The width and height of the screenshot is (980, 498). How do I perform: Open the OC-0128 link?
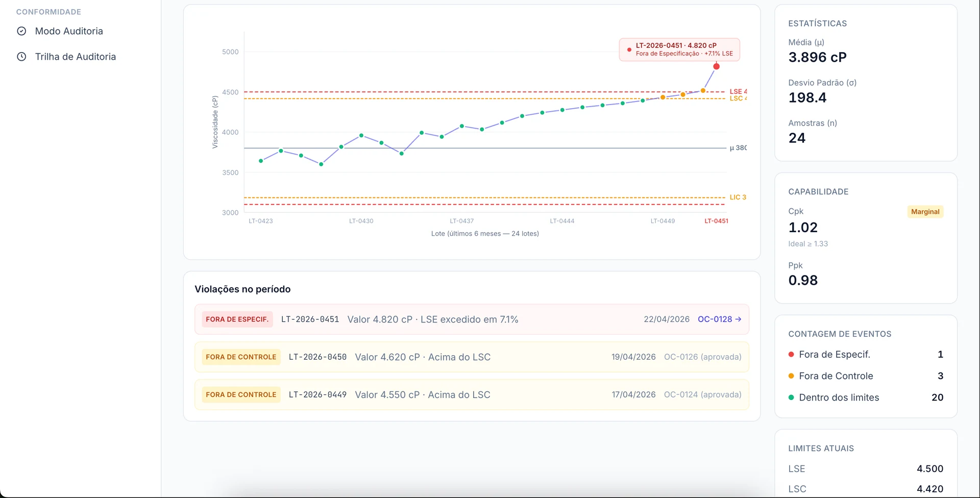click(x=719, y=319)
